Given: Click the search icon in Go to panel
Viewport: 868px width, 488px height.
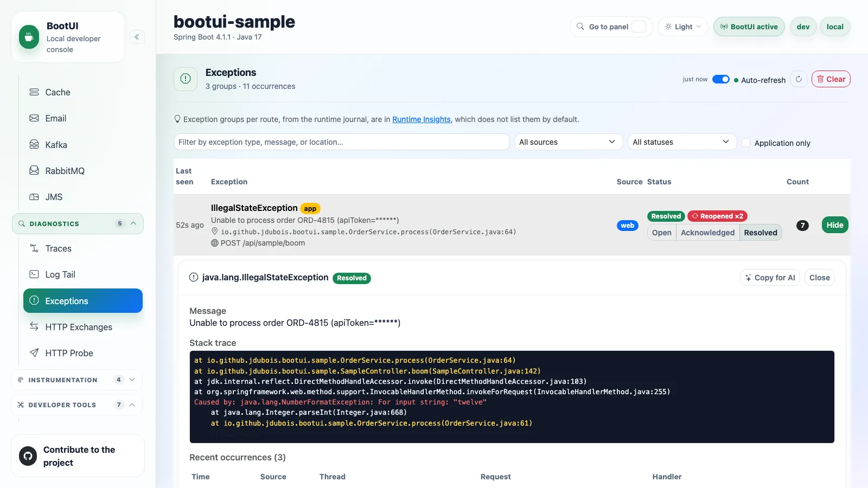Looking at the screenshot, I should (580, 27).
